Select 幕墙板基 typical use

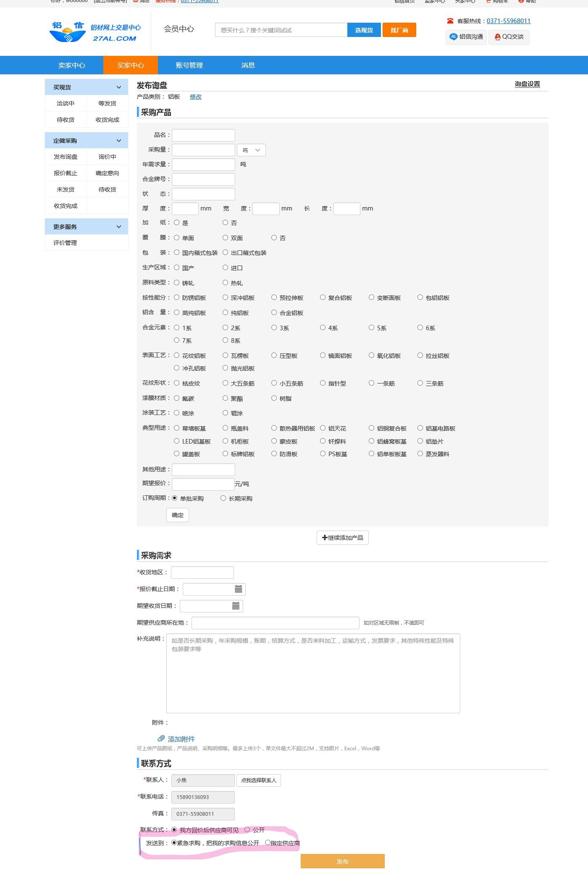pyautogui.click(x=177, y=428)
